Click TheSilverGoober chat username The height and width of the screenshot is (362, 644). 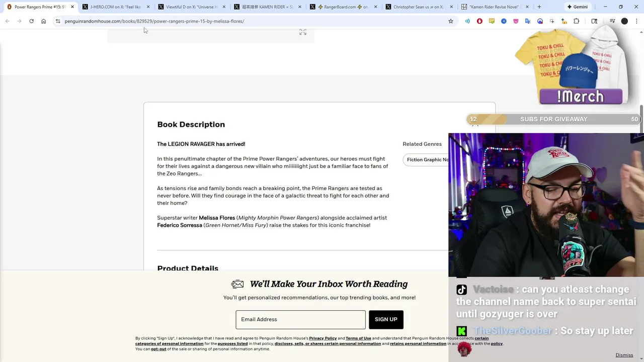tap(513, 331)
